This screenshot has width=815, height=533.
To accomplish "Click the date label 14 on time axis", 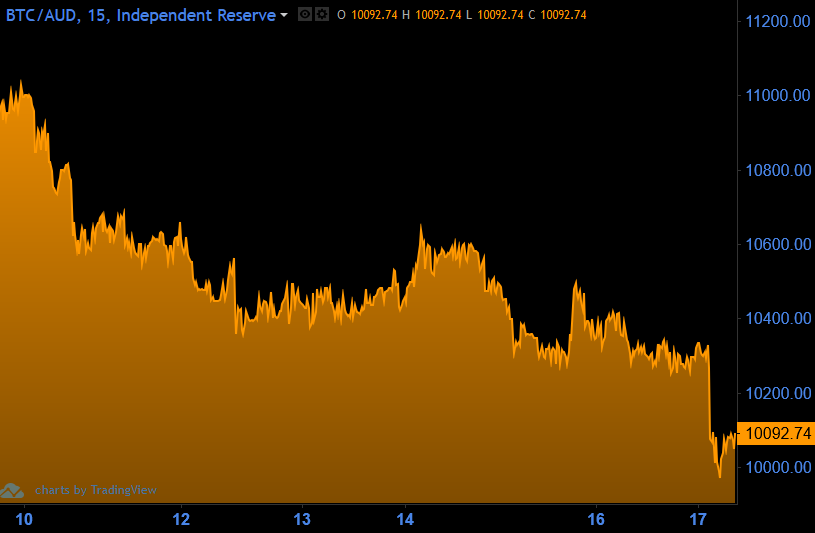I will point(405,519).
